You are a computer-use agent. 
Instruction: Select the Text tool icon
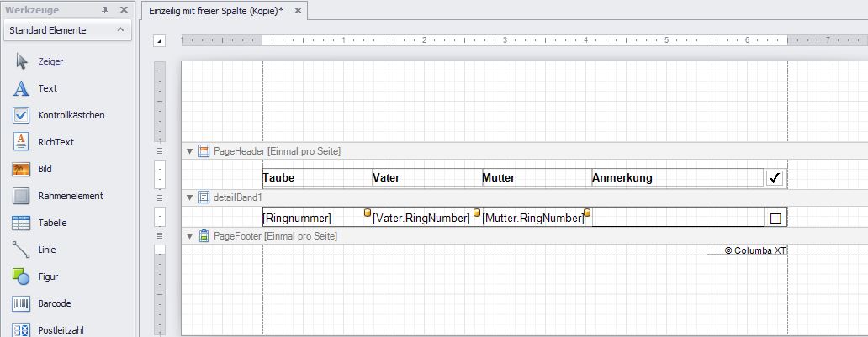coord(22,88)
